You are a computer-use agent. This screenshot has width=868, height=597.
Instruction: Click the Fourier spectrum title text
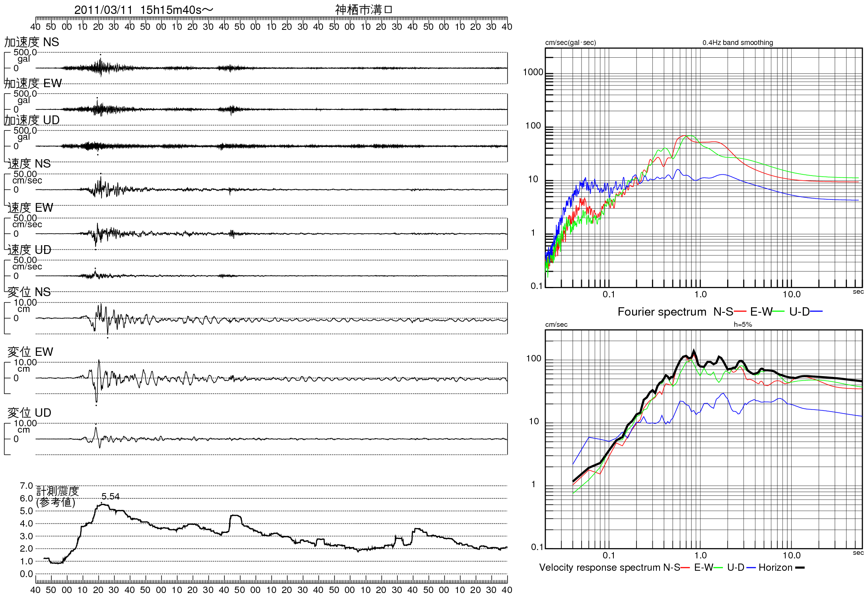(662, 312)
